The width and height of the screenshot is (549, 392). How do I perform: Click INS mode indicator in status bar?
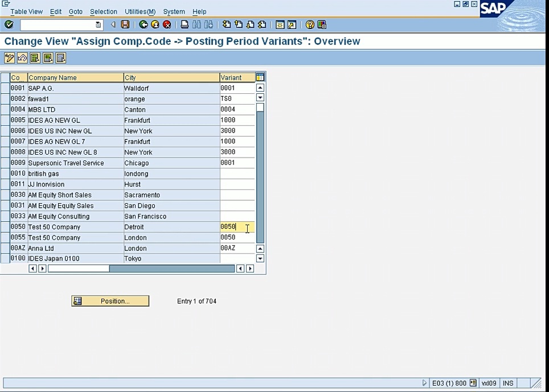508,383
